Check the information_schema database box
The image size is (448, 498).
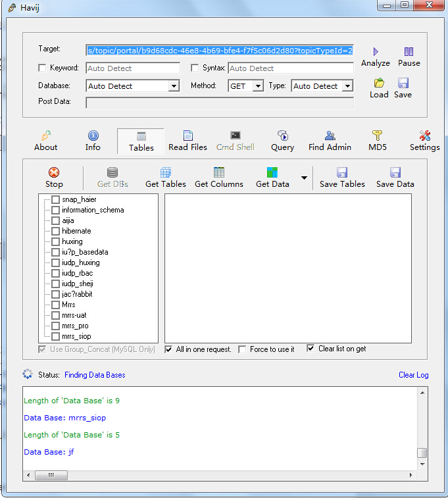(55, 210)
